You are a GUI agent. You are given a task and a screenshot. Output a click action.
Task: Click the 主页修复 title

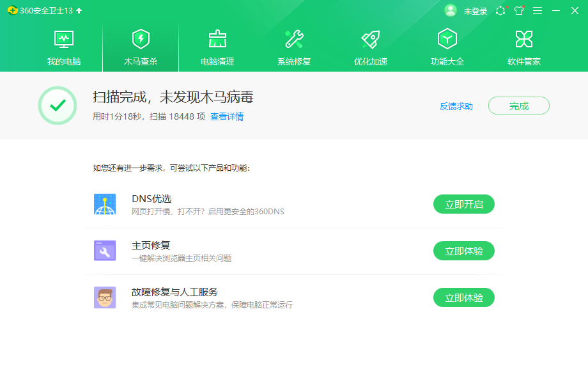(x=151, y=246)
